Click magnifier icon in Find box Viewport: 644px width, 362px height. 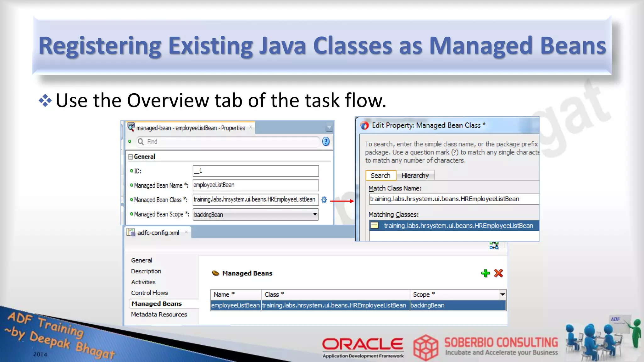click(141, 142)
